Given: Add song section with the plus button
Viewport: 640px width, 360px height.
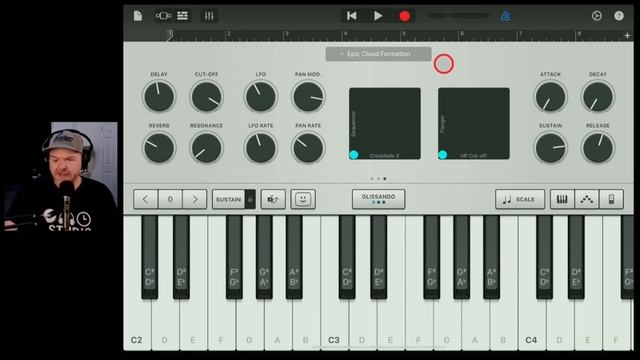Looking at the screenshot, I should click(x=627, y=36).
